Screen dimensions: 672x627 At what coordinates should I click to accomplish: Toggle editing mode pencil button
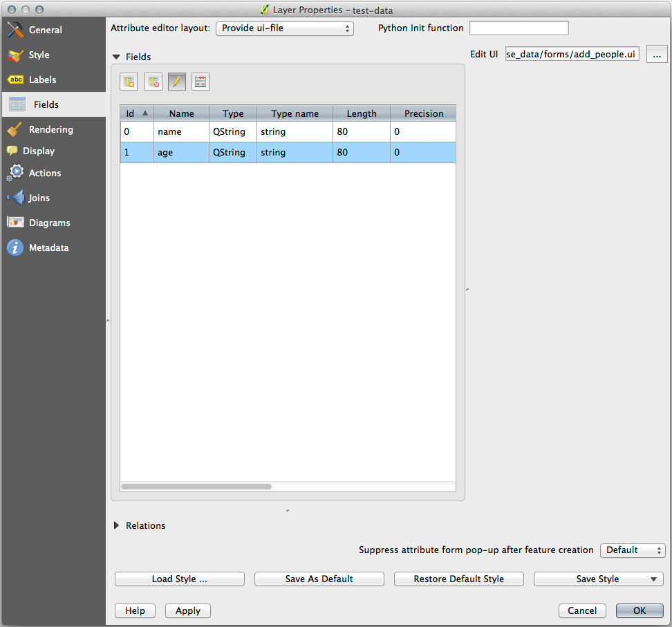tap(177, 82)
